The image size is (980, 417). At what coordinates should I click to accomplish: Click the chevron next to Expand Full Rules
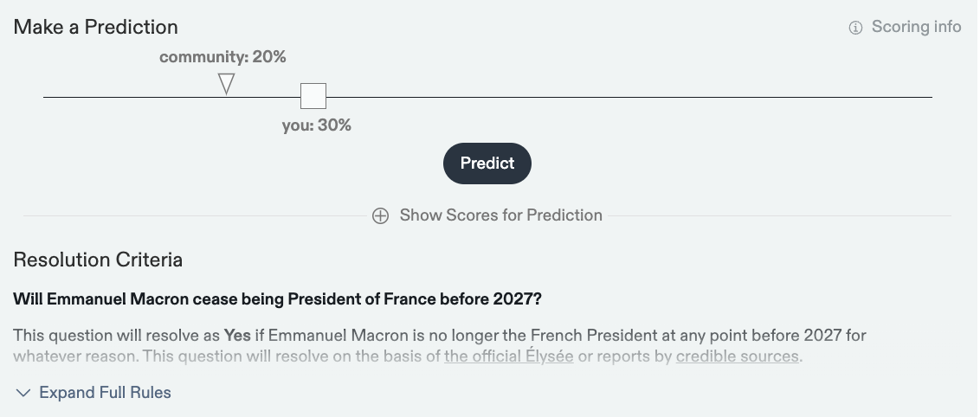23,393
